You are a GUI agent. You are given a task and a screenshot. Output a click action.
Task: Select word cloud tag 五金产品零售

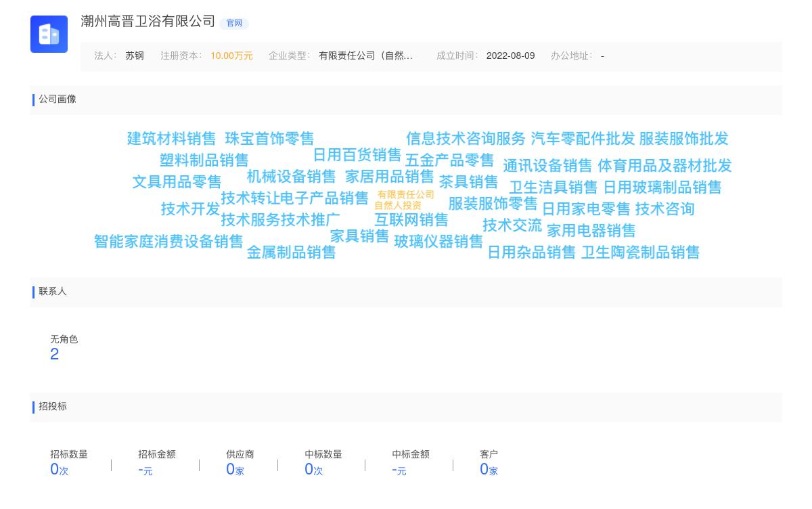449,160
